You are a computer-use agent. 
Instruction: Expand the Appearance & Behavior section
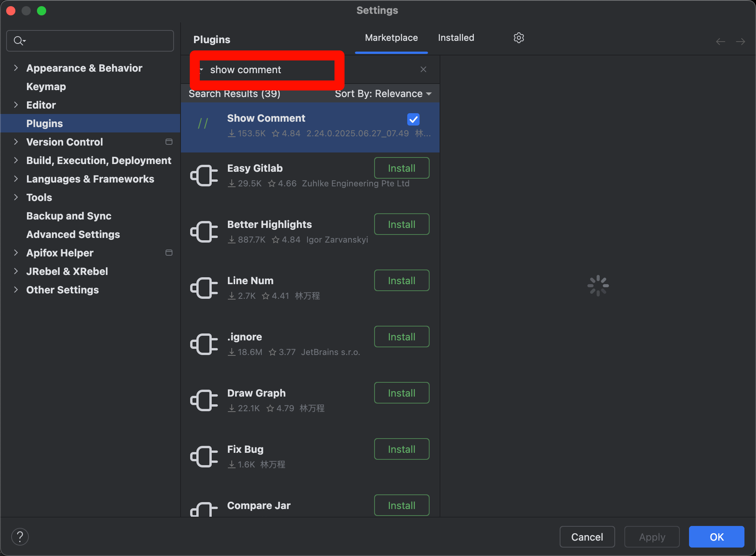point(16,68)
